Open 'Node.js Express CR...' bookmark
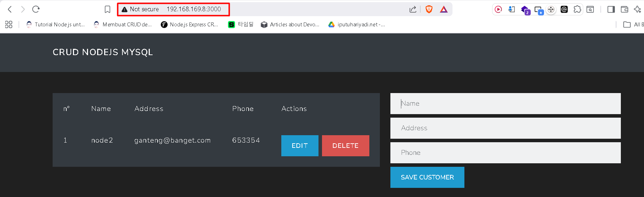The height and width of the screenshot is (197, 644). 189,25
